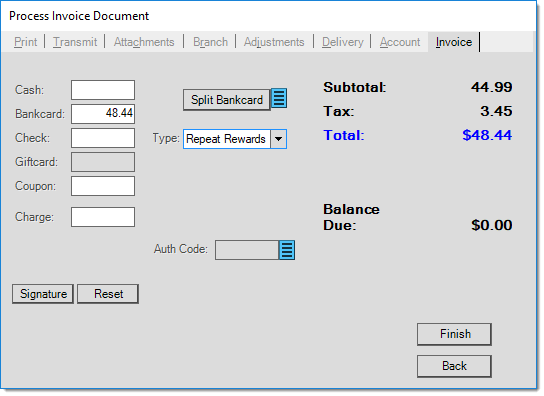
Task: Open the Auth Code menu icon
Action: [287, 250]
